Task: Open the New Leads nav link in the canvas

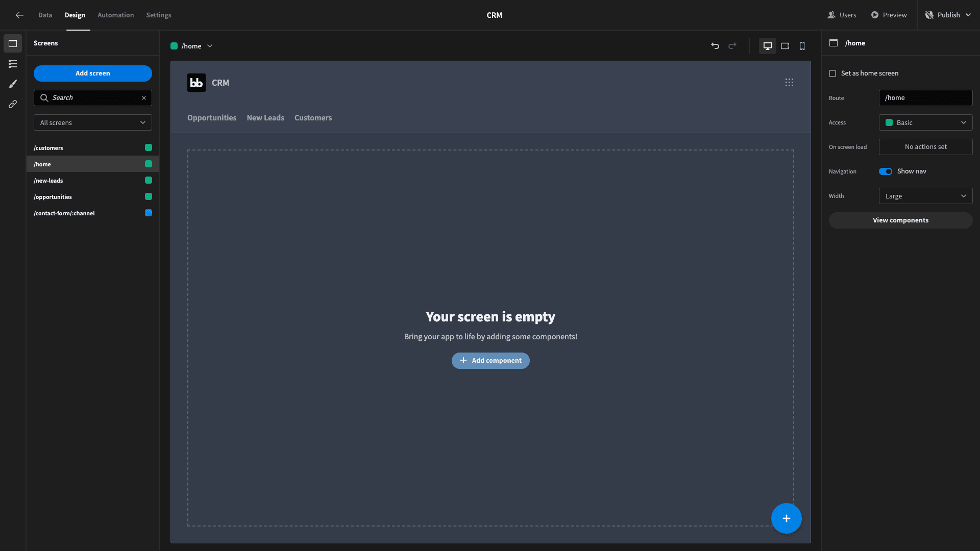Action: tap(265, 118)
